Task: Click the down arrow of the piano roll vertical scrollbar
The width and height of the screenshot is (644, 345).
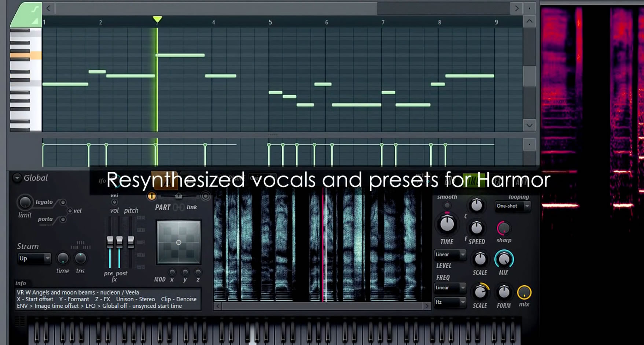Action: point(529,126)
